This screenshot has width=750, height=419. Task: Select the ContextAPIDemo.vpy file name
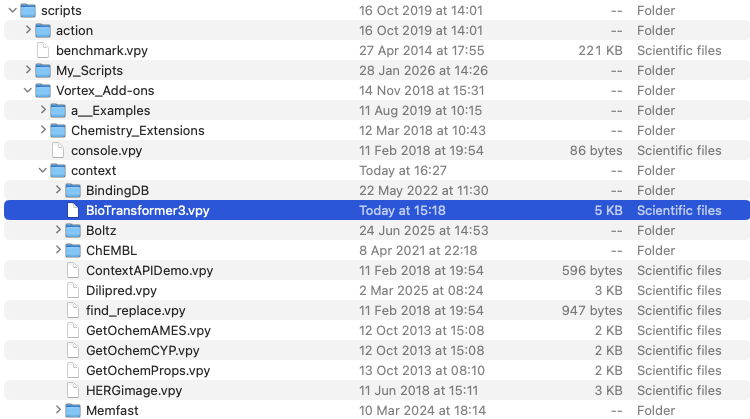[x=149, y=270]
